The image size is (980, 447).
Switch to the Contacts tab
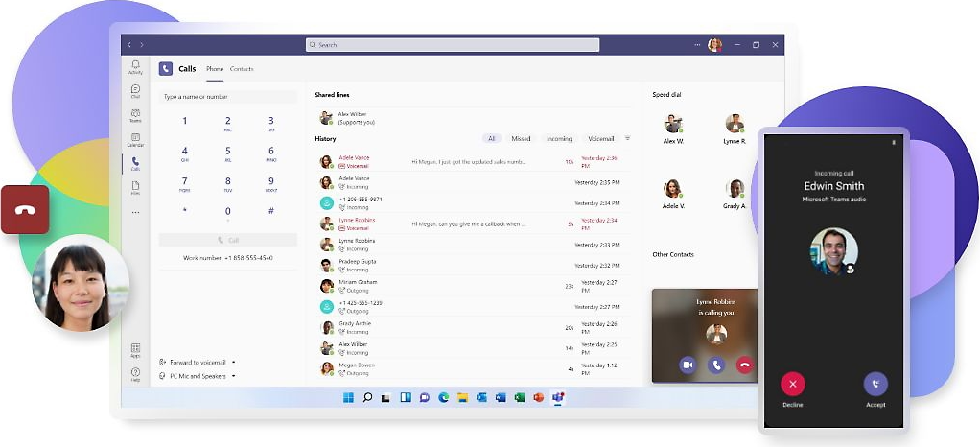coord(242,69)
